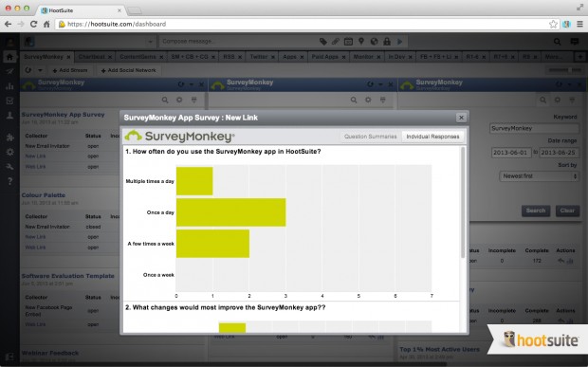The height and width of the screenshot is (367, 588).
Task: Close the SurveyMonkey App Survey dialog
Action: pyautogui.click(x=461, y=118)
